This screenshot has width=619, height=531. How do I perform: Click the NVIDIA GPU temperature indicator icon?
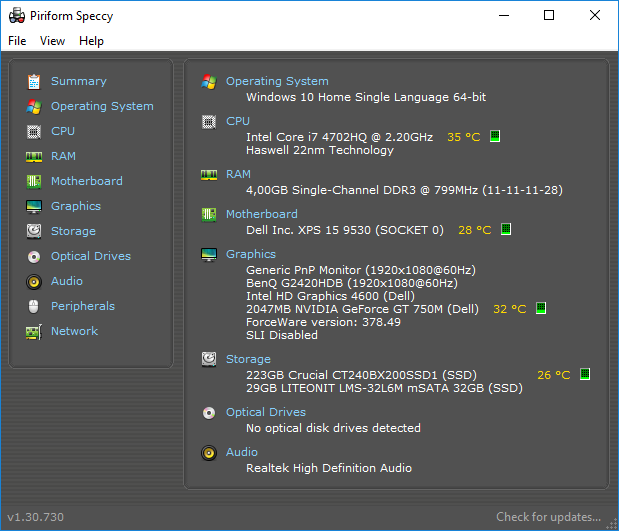(x=541, y=309)
